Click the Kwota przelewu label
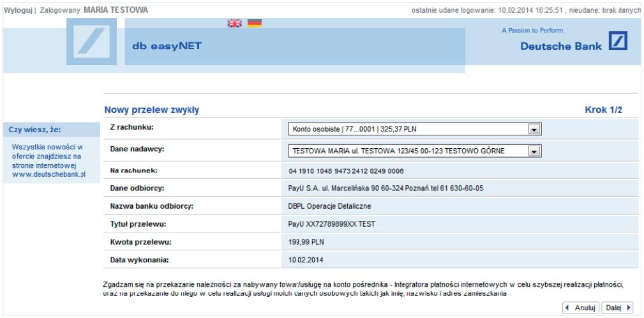The height and width of the screenshot is (318, 644). pyautogui.click(x=140, y=242)
